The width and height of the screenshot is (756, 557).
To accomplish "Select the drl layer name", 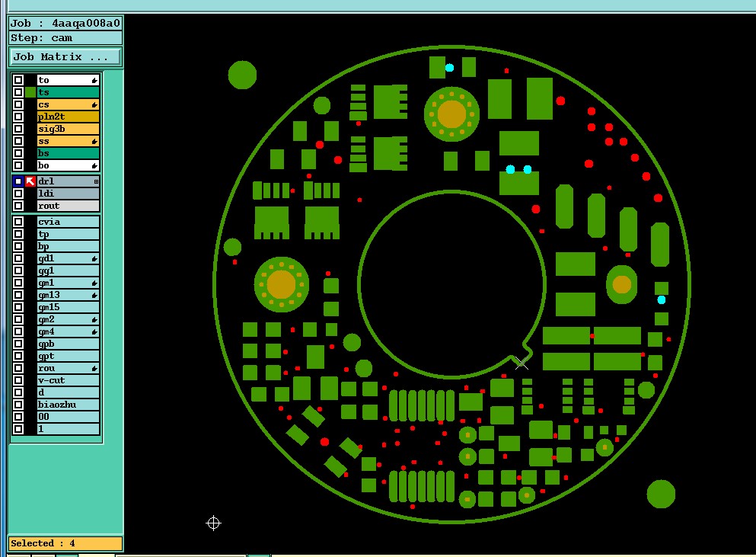I will click(x=68, y=181).
